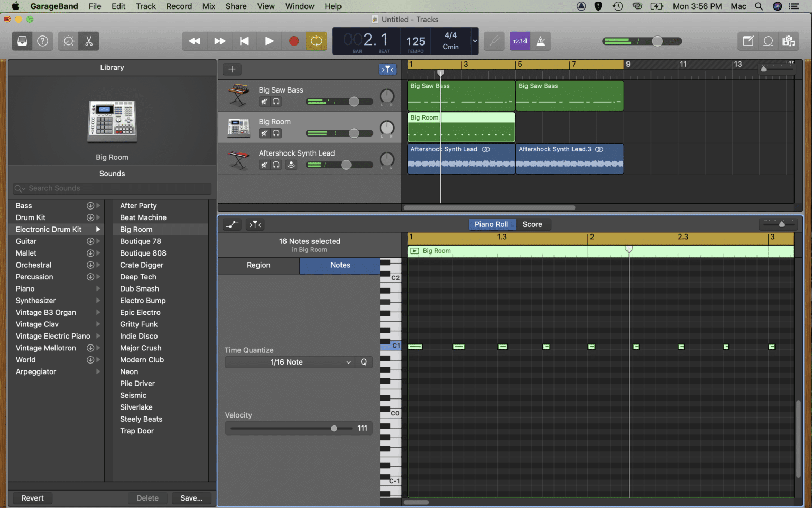Solo the Big Room track with headphones button
The image size is (812, 508).
(276, 133)
